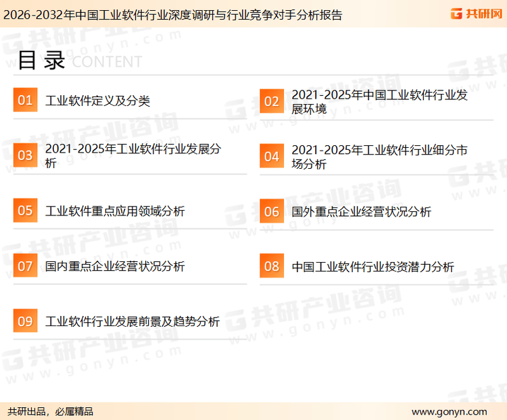Click the orange 05 number badge

click(x=25, y=211)
